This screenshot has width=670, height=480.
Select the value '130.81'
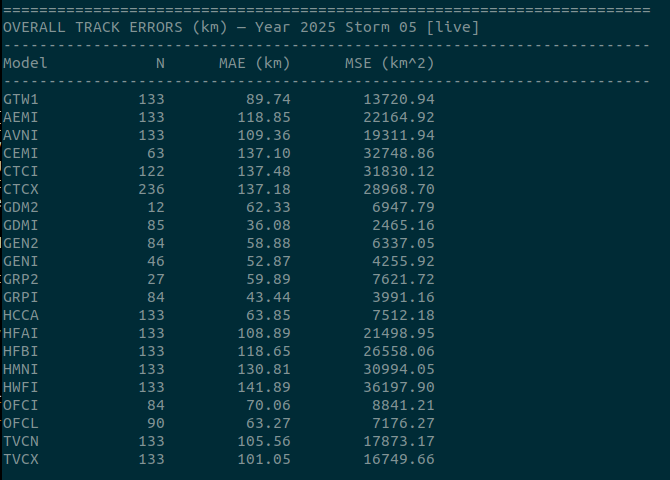264,369
